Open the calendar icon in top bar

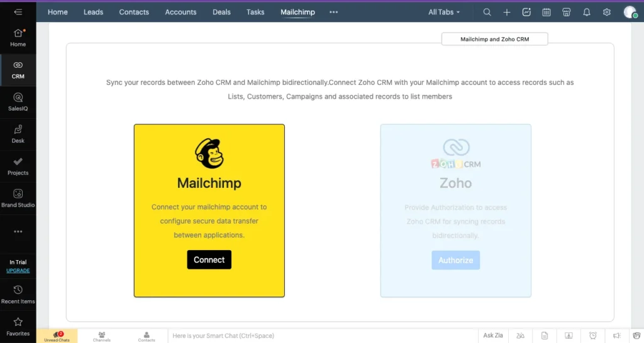546,13
